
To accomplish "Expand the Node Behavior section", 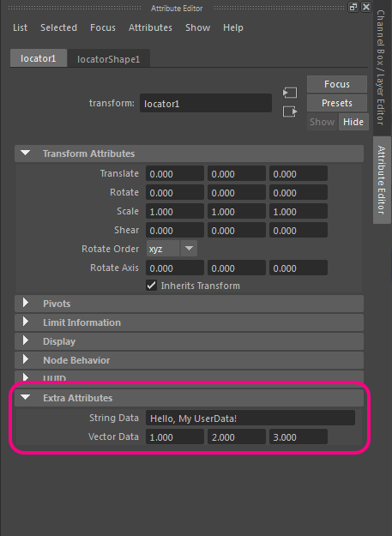I will click(x=26, y=359).
